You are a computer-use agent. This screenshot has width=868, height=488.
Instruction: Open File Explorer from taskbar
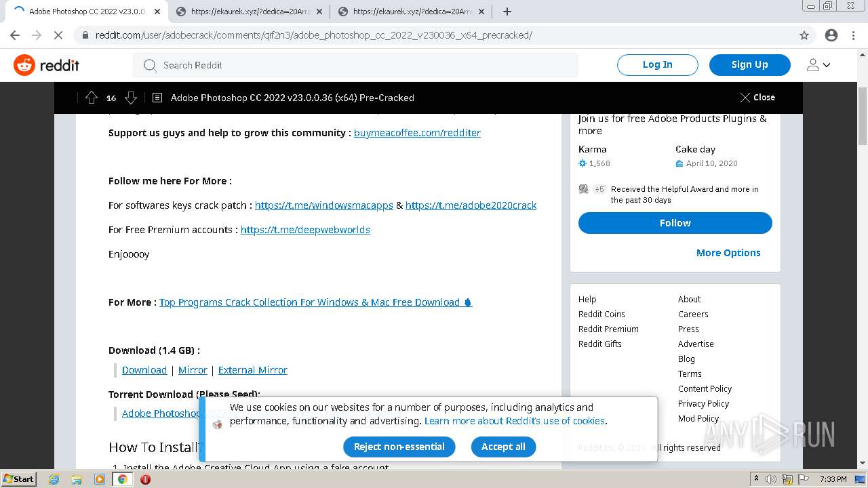click(77, 479)
